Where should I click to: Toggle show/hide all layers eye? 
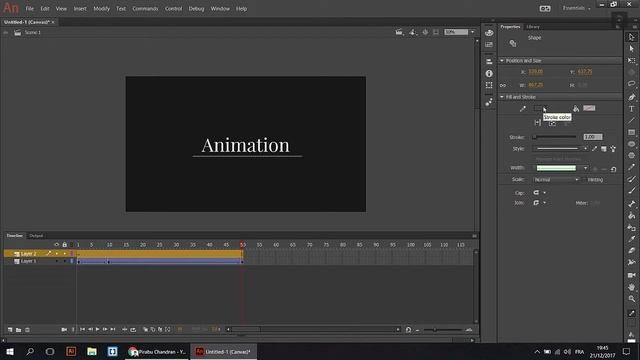(57, 244)
